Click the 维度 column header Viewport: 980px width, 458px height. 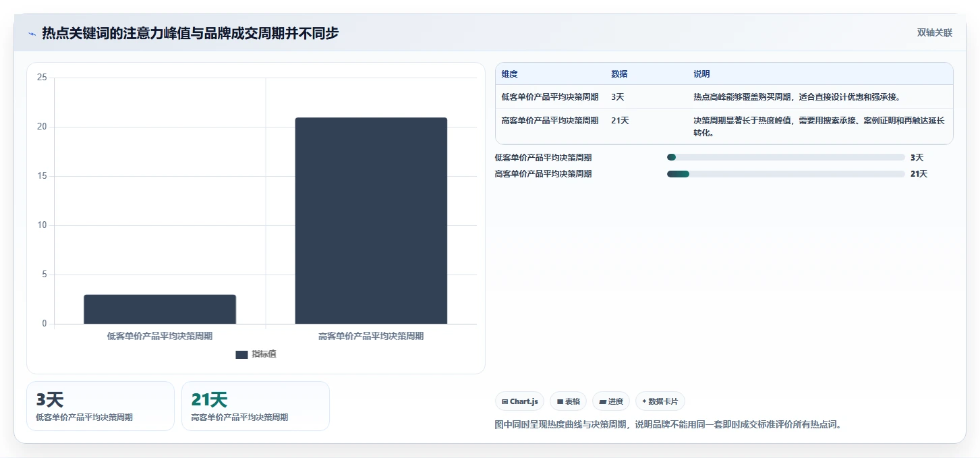click(510, 74)
